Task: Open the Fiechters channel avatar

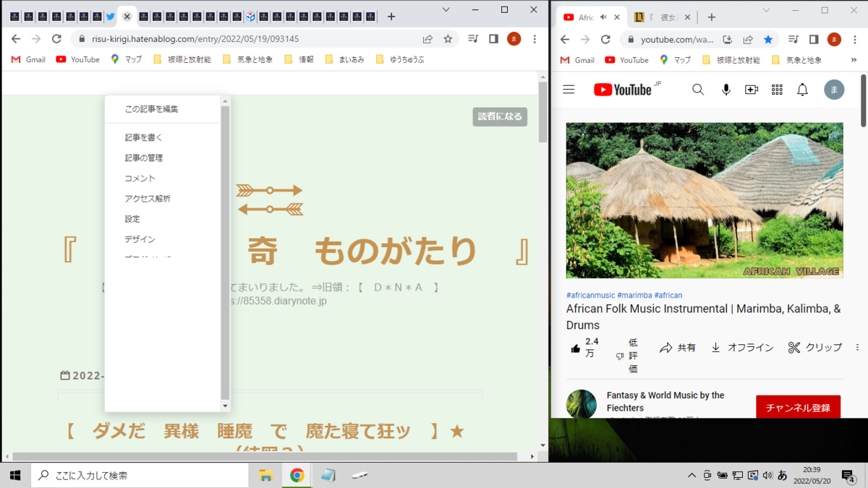Action: [582, 404]
